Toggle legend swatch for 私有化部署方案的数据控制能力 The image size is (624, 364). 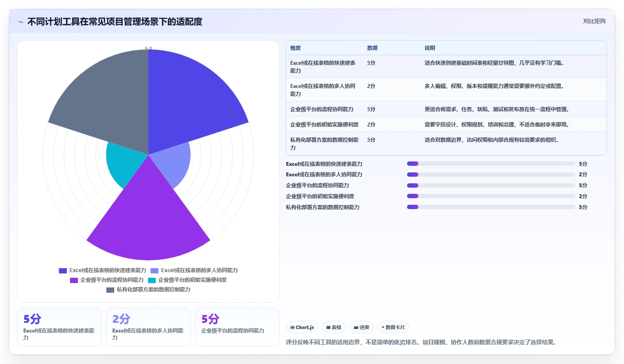coord(110,290)
